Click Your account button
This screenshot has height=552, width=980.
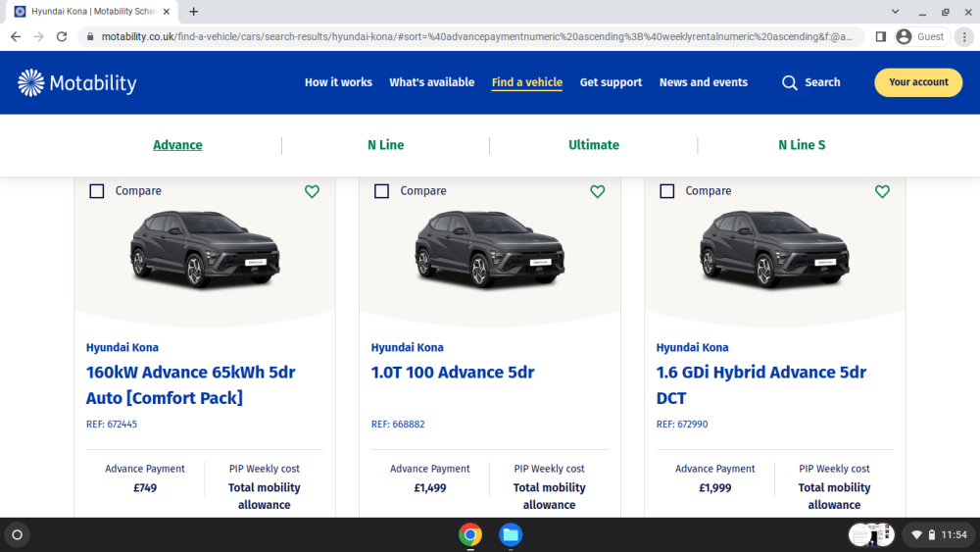pyautogui.click(x=918, y=82)
